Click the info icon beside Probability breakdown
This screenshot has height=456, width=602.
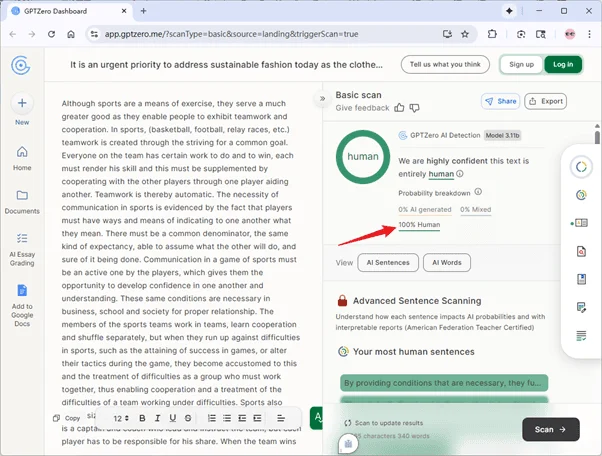point(478,192)
